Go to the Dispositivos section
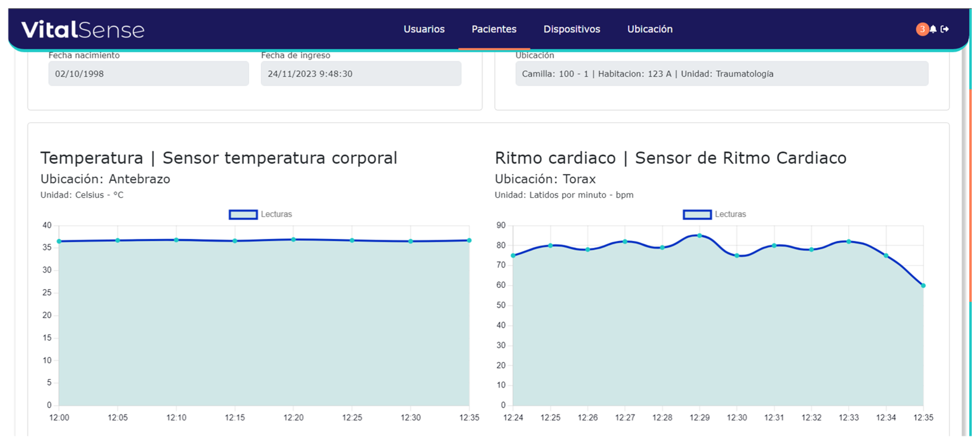Viewport: 980px width, 447px height. coord(571,29)
